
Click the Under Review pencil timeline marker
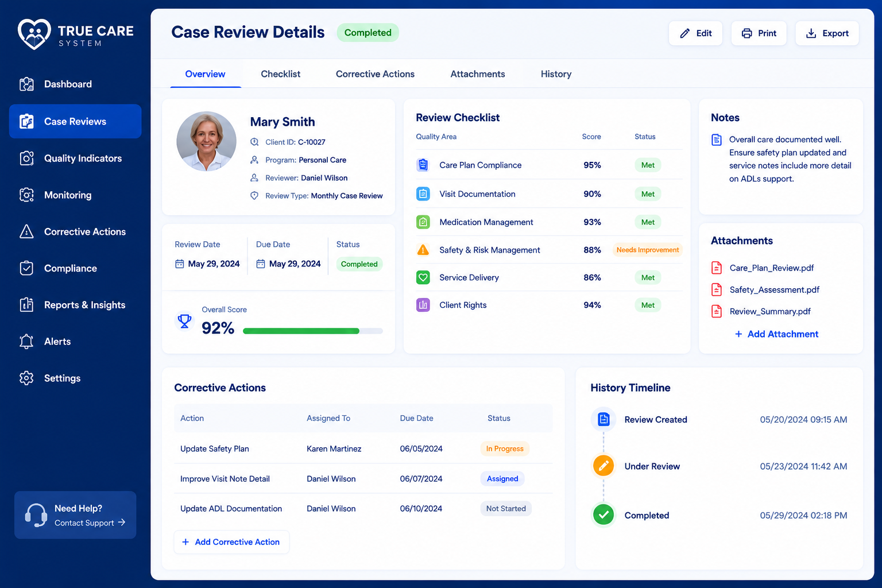coord(604,466)
